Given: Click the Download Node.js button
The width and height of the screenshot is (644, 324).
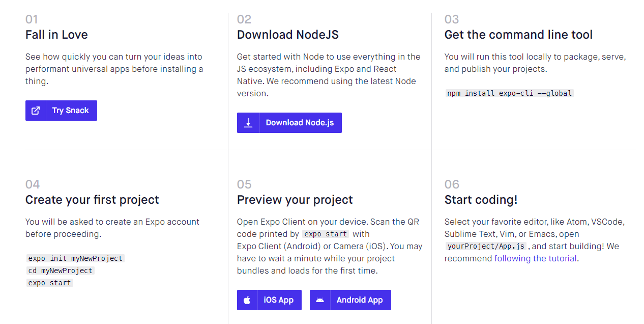Looking at the screenshot, I should (289, 123).
